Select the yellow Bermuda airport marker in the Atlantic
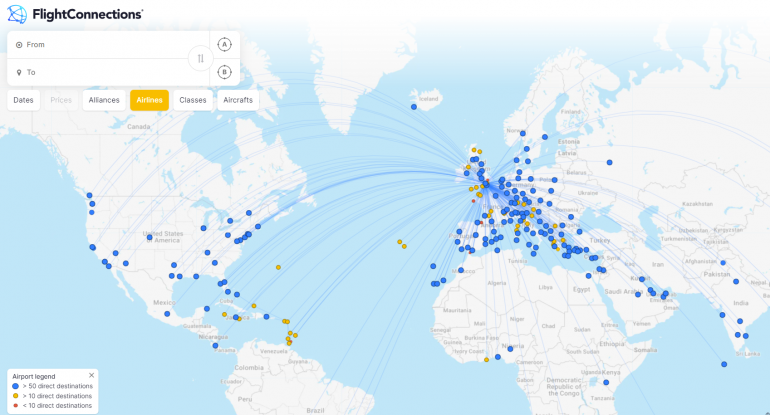Image resolution: width=770 pixels, height=415 pixels. tap(278, 267)
